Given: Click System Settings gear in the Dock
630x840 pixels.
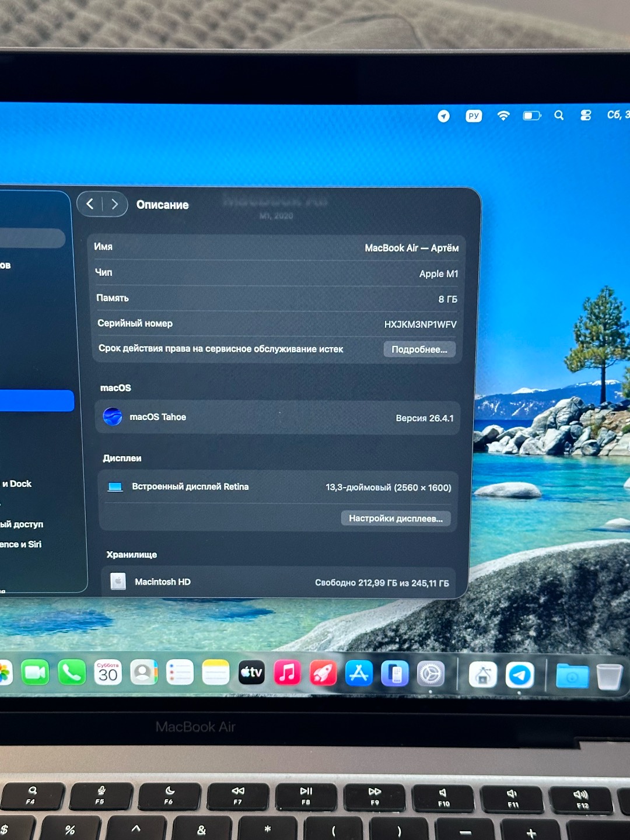Looking at the screenshot, I should tap(431, 674).
